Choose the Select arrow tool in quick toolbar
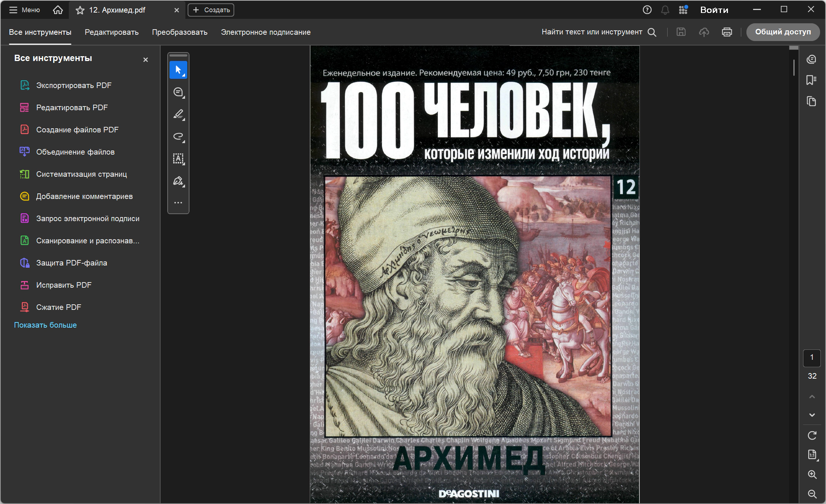 (x=178, y=70)
